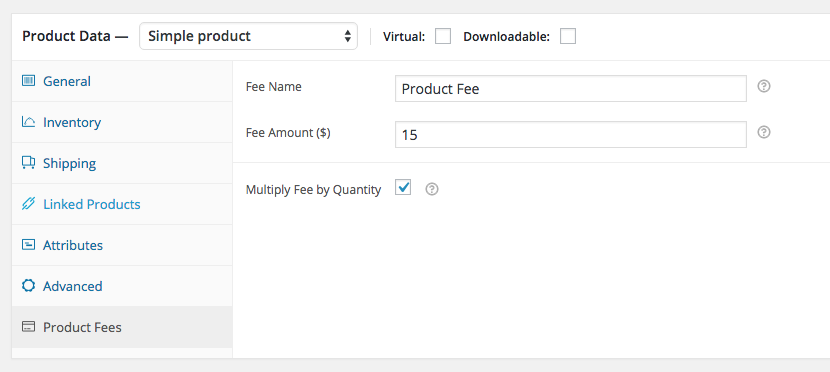
Task: Focus the Fee Amount input field
Action: pyautogui.click(x=571, y=134)
